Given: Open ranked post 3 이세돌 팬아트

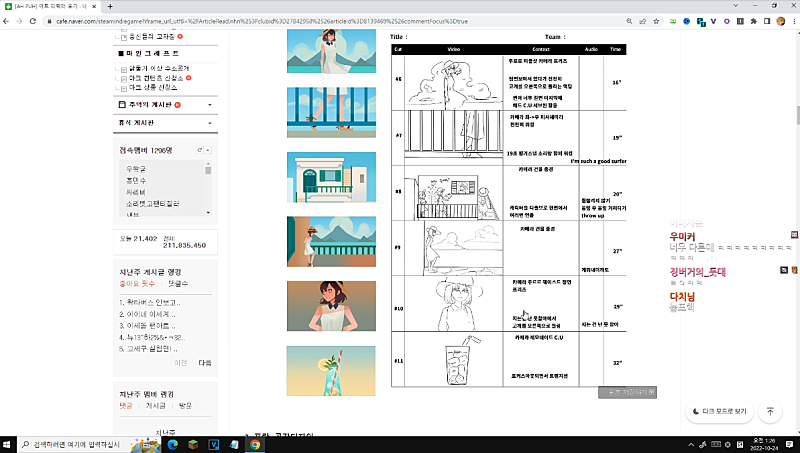Looking at the screenshot, I should point(147,325).
